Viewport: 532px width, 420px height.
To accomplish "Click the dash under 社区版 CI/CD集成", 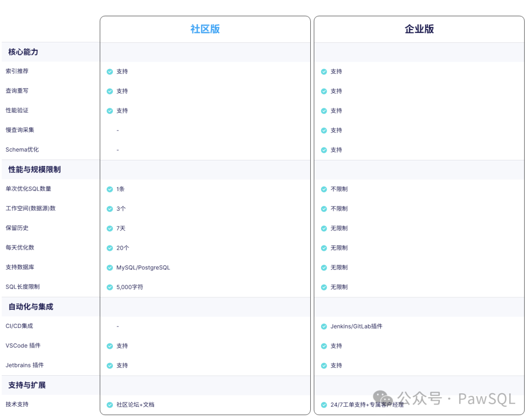I will (x=117, y=326).
